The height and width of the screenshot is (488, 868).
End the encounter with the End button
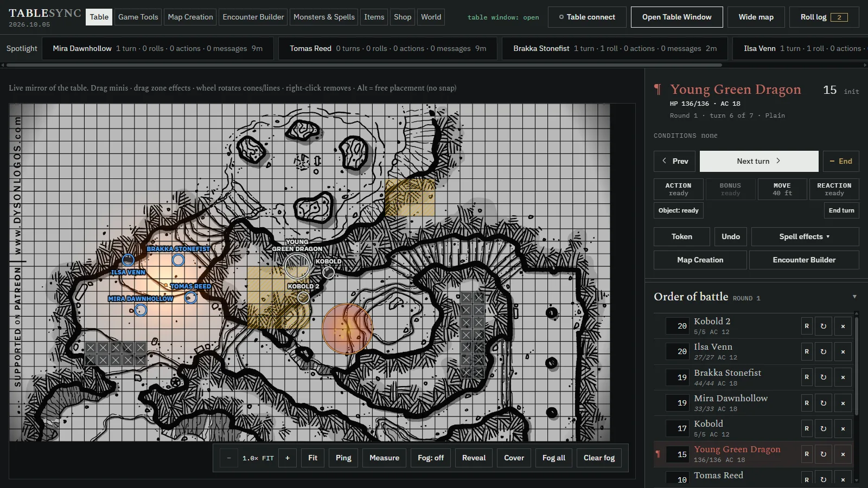pos(841,161)
